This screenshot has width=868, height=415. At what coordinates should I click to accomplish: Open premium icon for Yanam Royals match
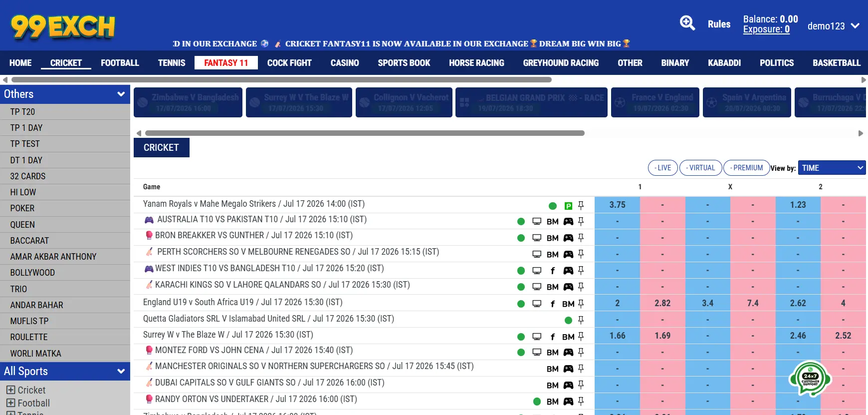568,206
